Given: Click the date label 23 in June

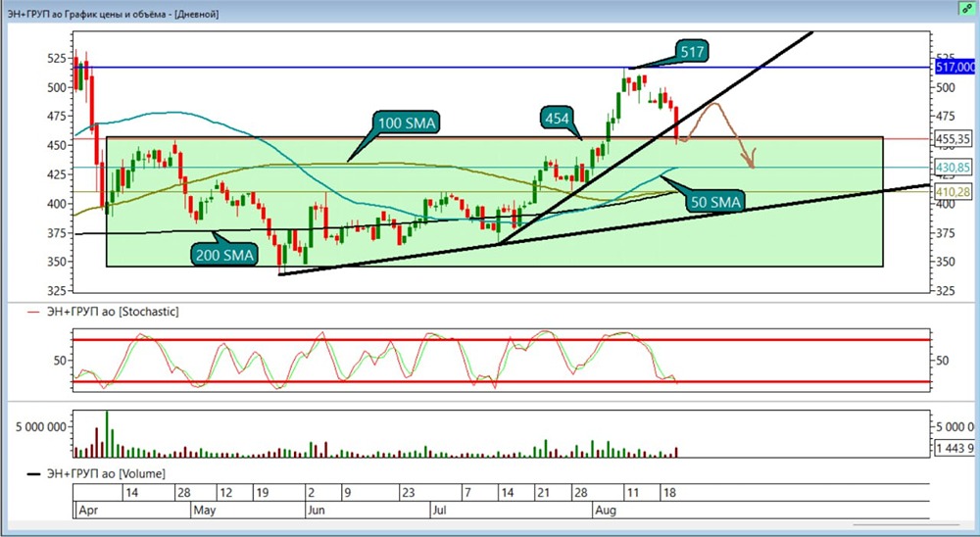Looking at the screenshot, I should pos(408,493).
